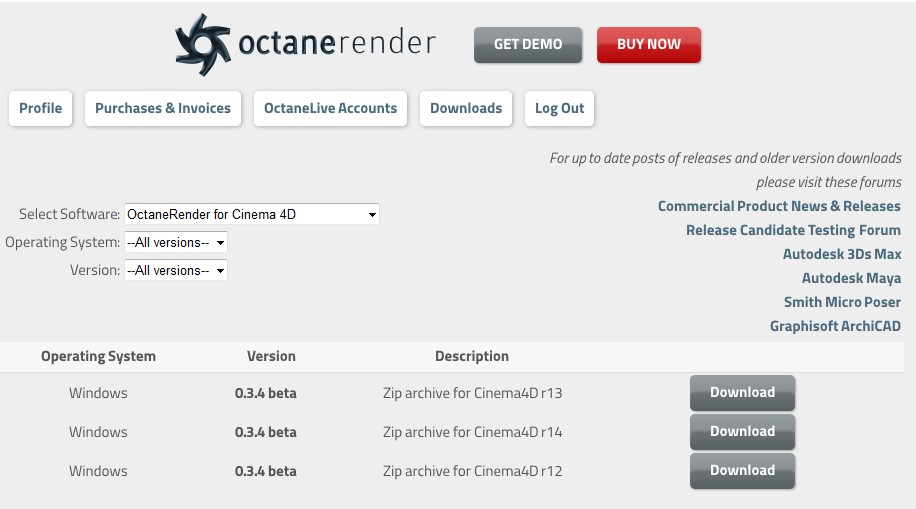Click the red BUY NOW button
The height and width of the screenshot is (509, 916).
pyautogui.click(x=648, y=44)
